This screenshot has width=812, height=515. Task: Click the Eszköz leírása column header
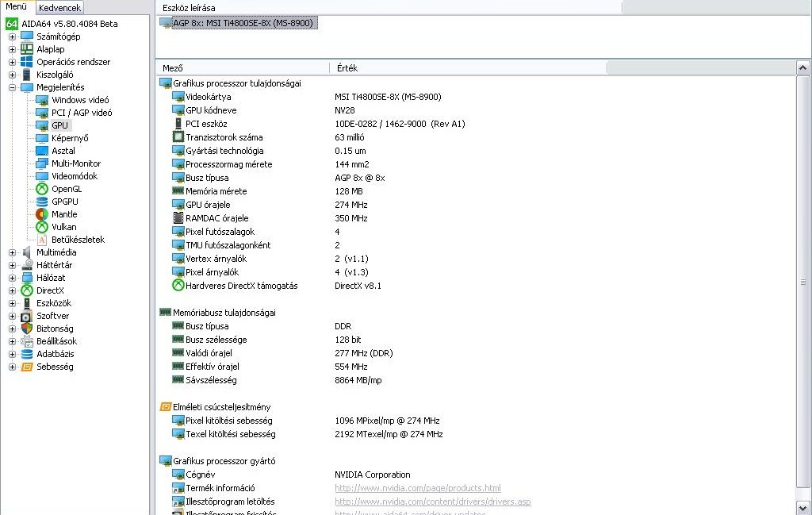[x=389, y=8]
